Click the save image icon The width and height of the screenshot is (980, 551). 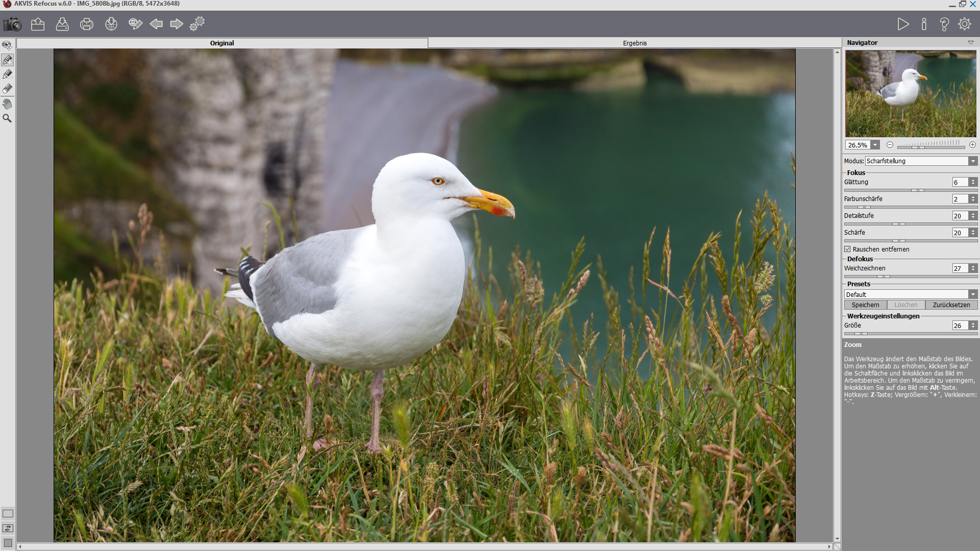coord(62,24)
